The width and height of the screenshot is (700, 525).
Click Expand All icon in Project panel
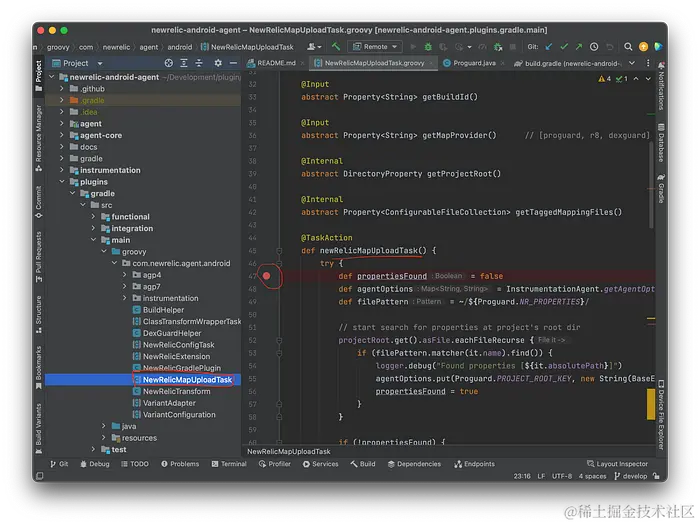click(184, 63)
